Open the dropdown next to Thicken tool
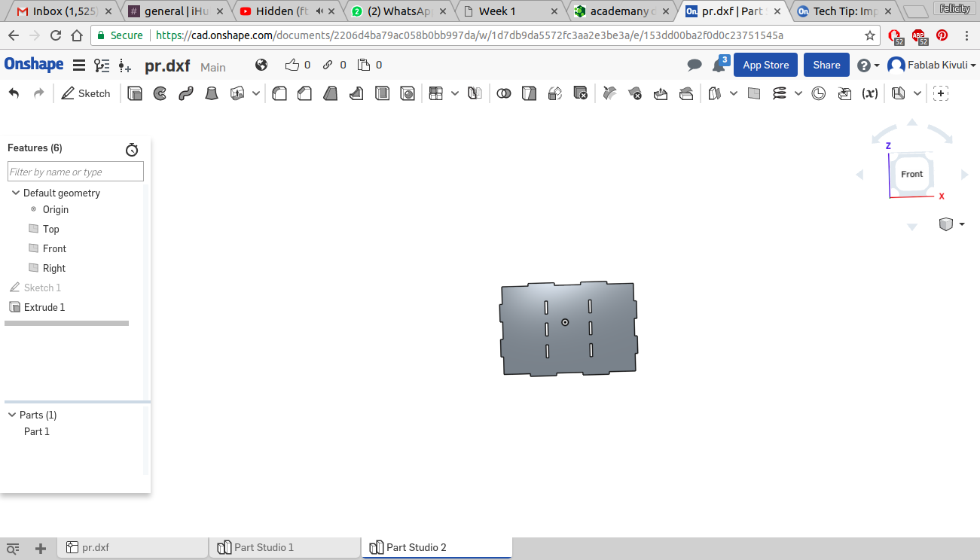 click(256, 93)
